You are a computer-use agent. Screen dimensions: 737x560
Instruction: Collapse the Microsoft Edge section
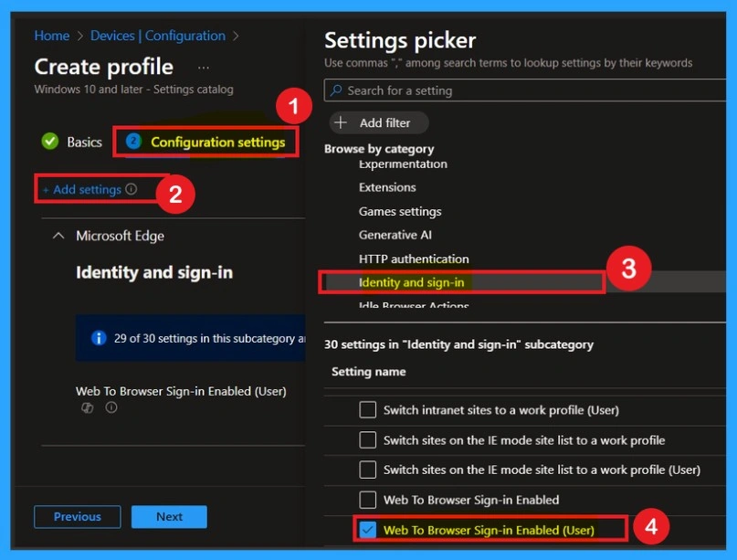click(58, 235)
